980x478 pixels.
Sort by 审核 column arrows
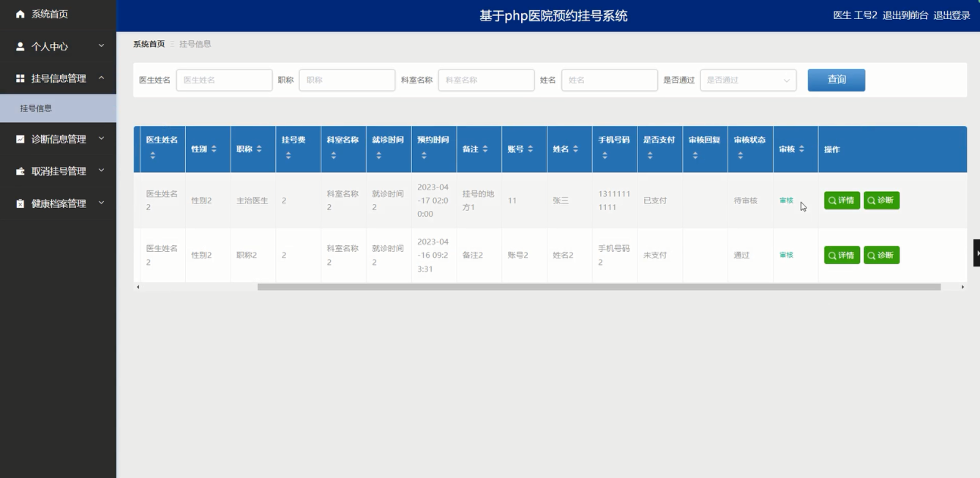pyautogui.click(x=801, y=149)
